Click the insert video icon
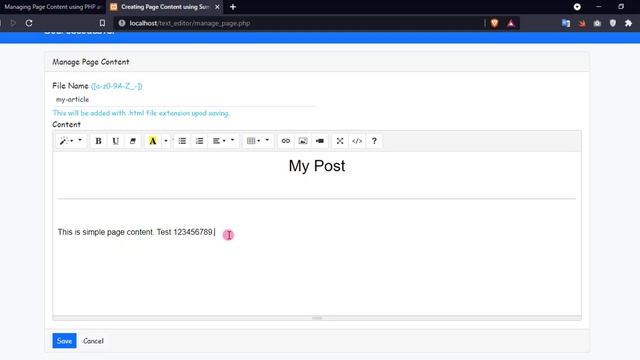640x360 pixels. point(320,141)
